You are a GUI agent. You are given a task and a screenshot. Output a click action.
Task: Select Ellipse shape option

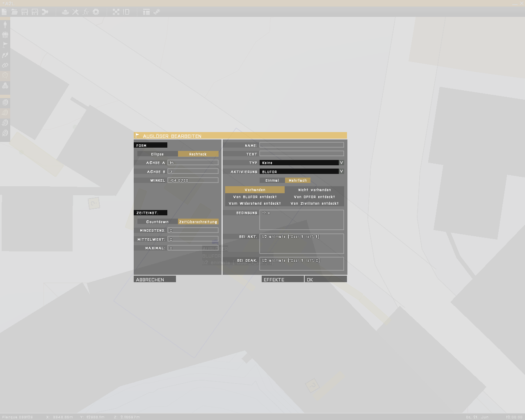click(157, 154)
